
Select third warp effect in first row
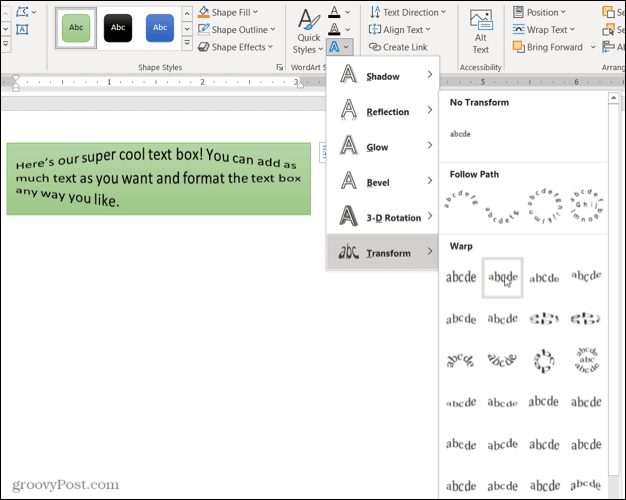coord(544,278)
